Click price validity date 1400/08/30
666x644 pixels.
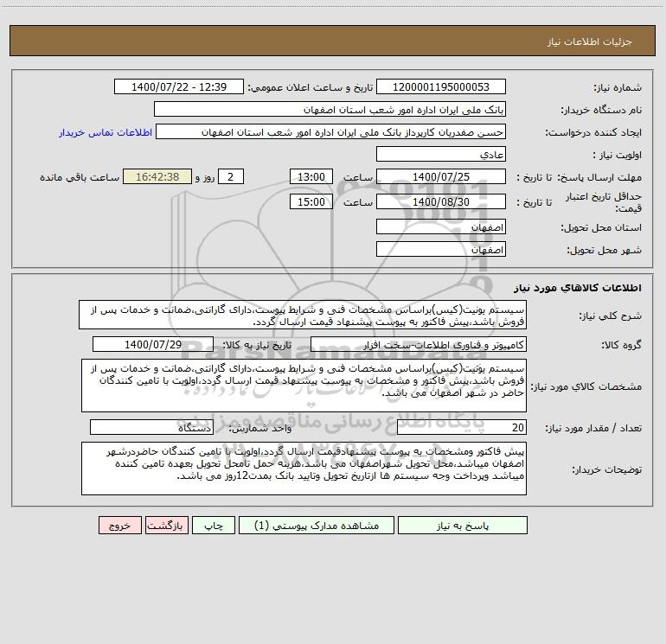[441, 201]
